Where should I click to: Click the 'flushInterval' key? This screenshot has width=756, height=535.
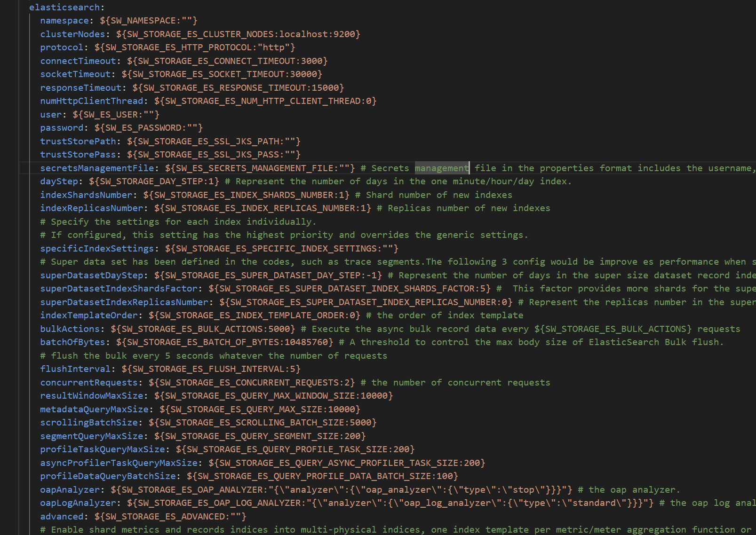click(75, 369)
